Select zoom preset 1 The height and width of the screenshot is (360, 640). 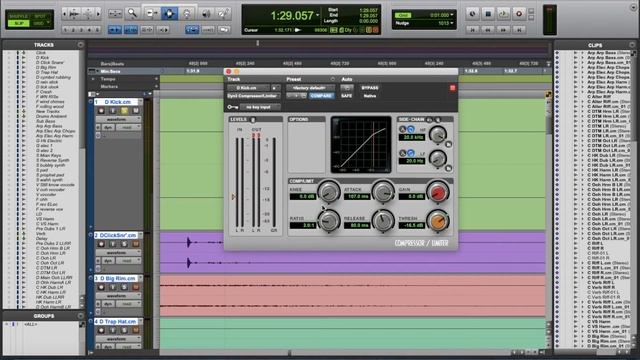(x=66, y=30)
